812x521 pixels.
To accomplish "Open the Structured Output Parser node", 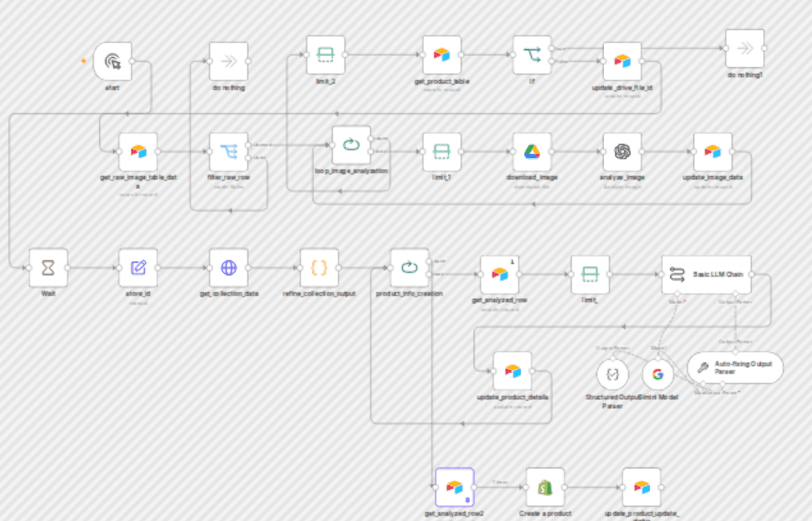I will coord(613,375).
